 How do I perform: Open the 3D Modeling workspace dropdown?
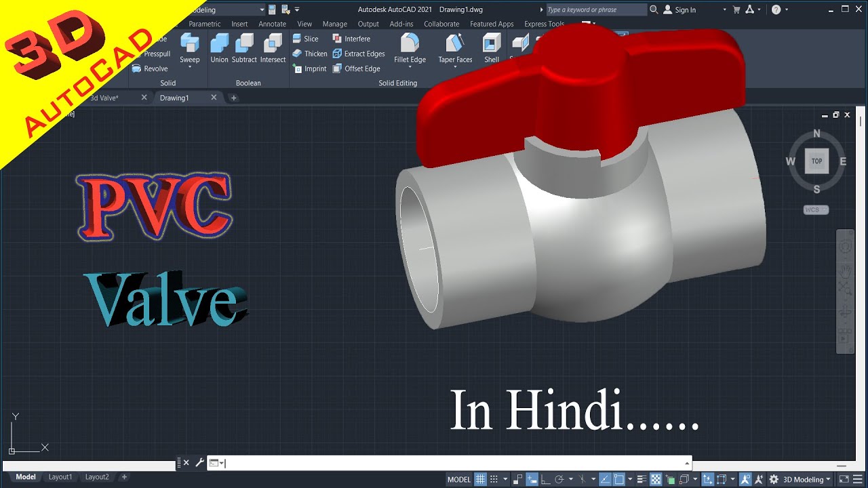(807, 479)
